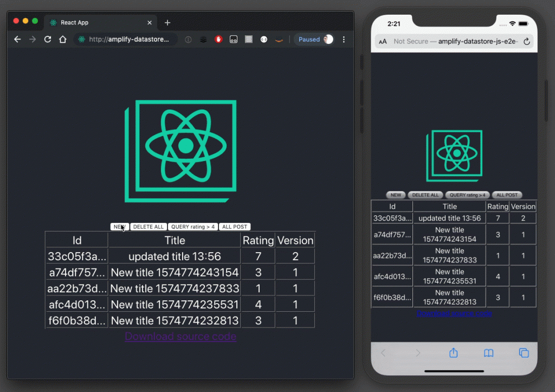
Task: Open Download source code link in desktop browser
Action: pyautogui.click(x=180, y=336)
